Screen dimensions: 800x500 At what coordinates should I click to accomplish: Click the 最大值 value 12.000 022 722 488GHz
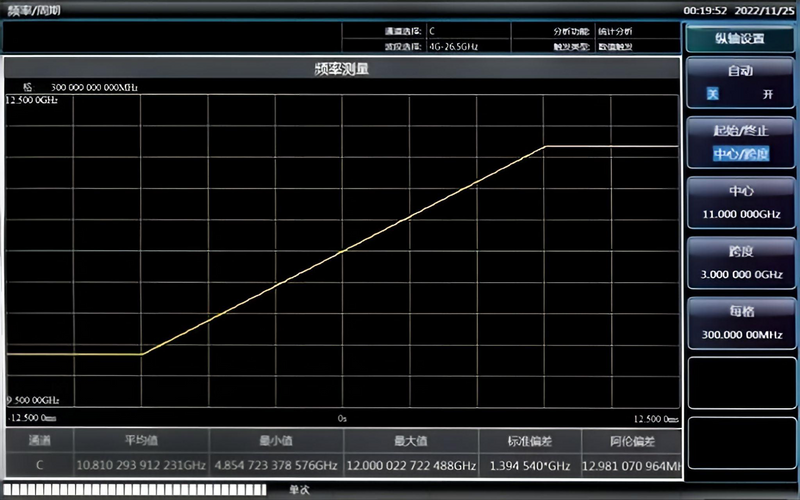[411, 465]
